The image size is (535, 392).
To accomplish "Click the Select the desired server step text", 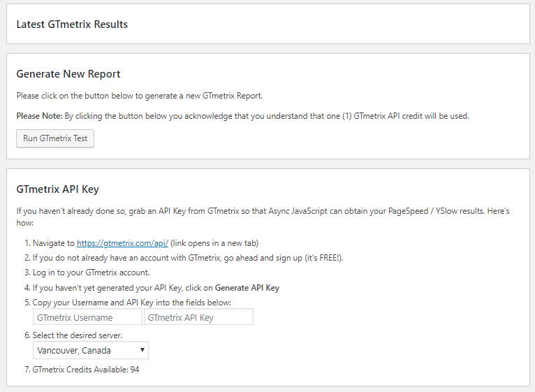I will coord(78,335).
